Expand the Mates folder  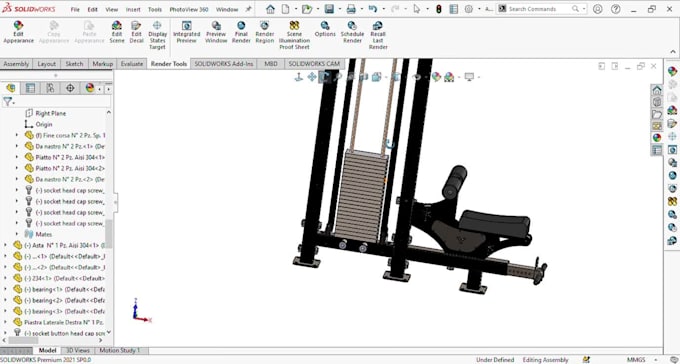[x=17, y=234]
